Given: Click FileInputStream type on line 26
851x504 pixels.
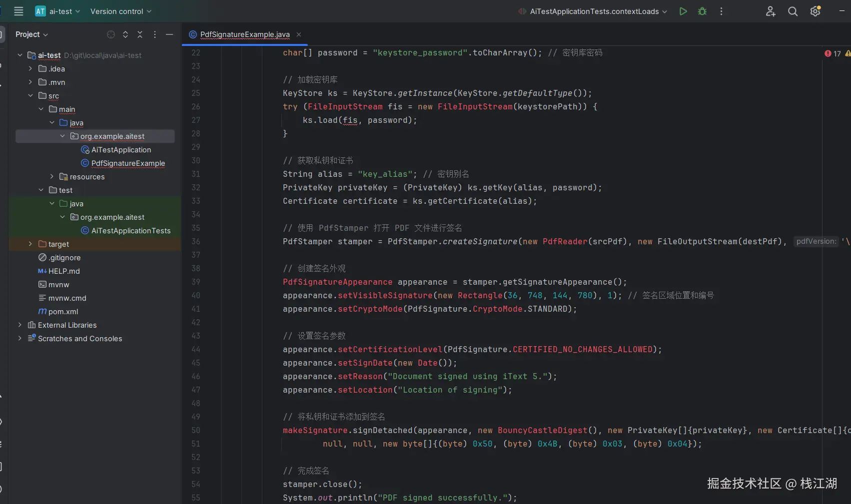Looking at the screenshot, I should pos(345,106).
